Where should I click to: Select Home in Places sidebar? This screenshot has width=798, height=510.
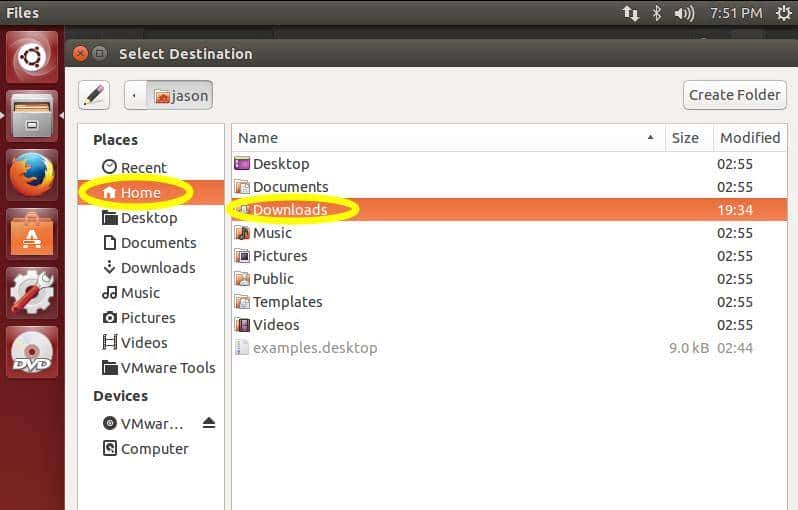click(151, 192)
